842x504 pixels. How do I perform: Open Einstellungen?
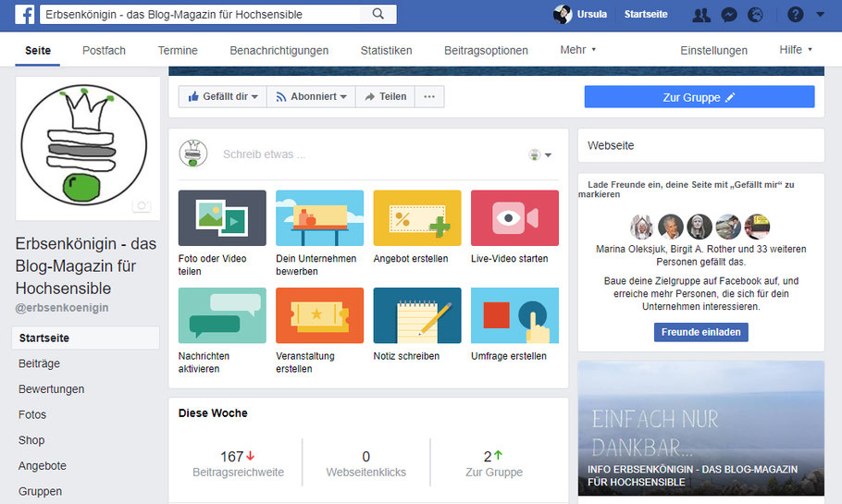coord(713,51)
